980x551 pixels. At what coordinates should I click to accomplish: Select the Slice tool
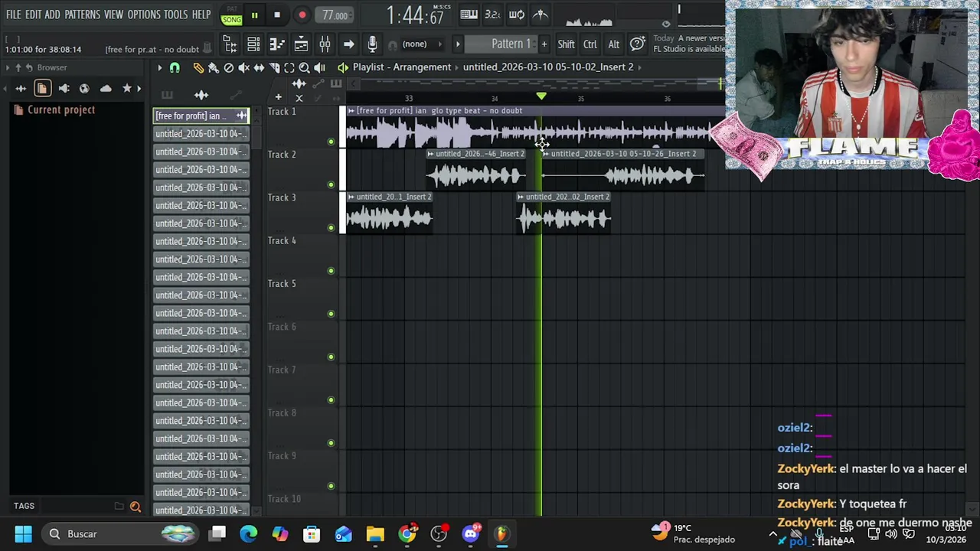tap(274, 68)
